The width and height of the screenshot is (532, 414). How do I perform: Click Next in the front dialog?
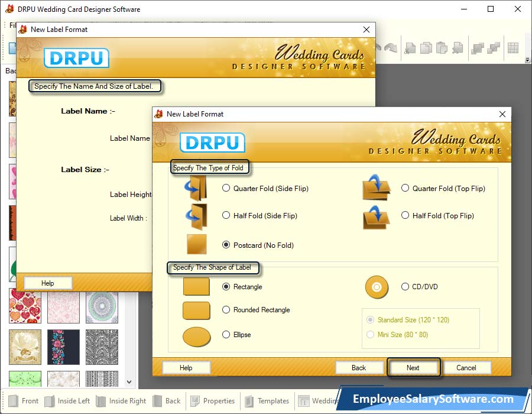[x=413, y=367]
